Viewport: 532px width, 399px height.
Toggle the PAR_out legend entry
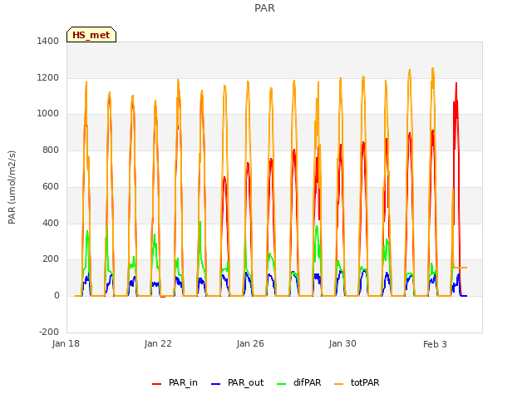click(237, 382)
